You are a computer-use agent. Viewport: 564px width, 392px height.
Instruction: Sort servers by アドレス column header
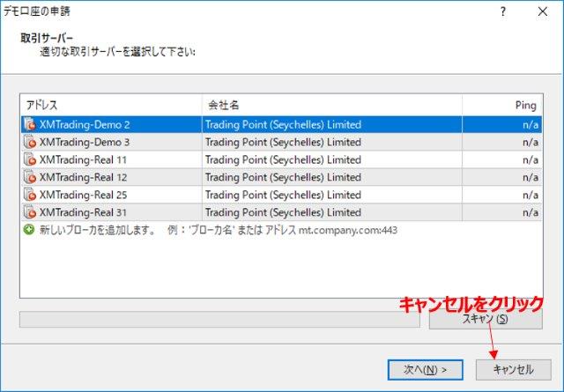pos(112,105)
